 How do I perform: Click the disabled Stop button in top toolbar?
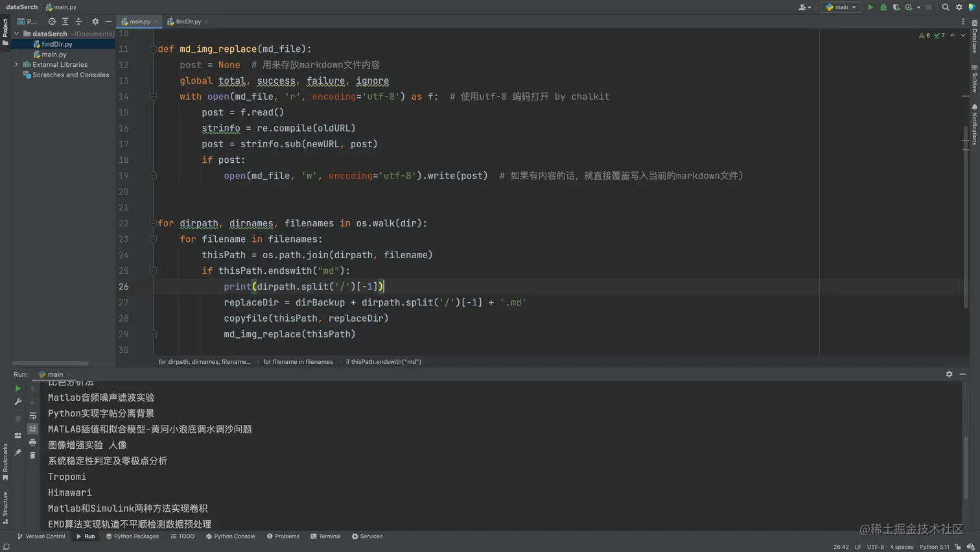click(x=929, y=7)
